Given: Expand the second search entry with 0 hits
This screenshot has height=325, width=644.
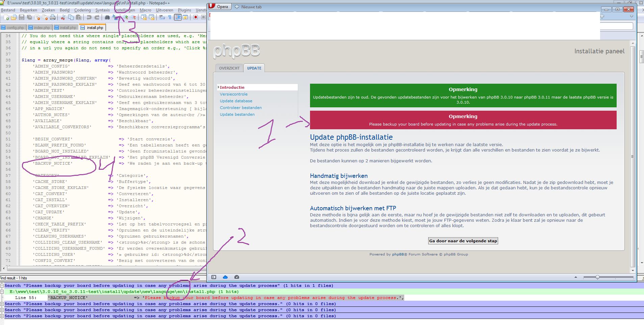Looking at the screenshot, I should coord(2,304).
